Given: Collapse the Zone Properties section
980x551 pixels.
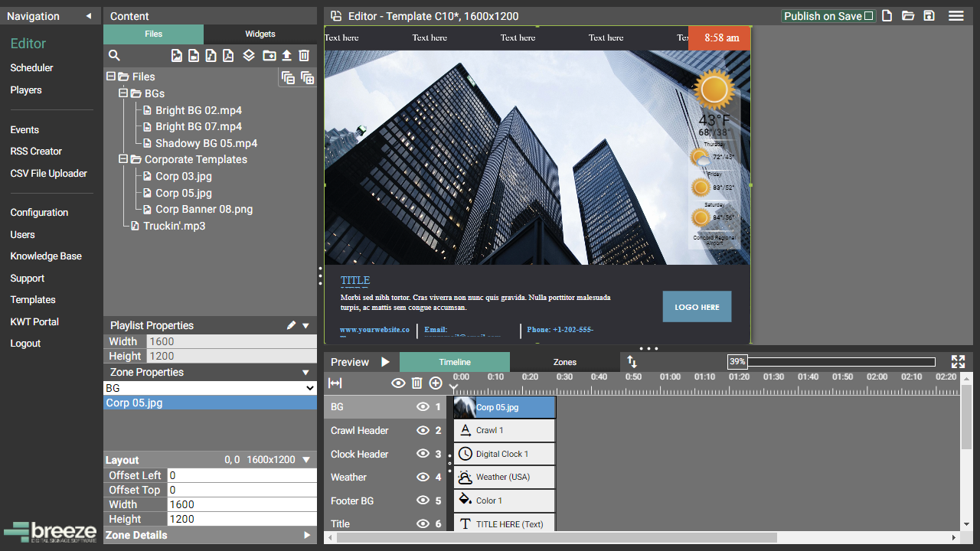Looking at the screenshot, I should (306, 372).
